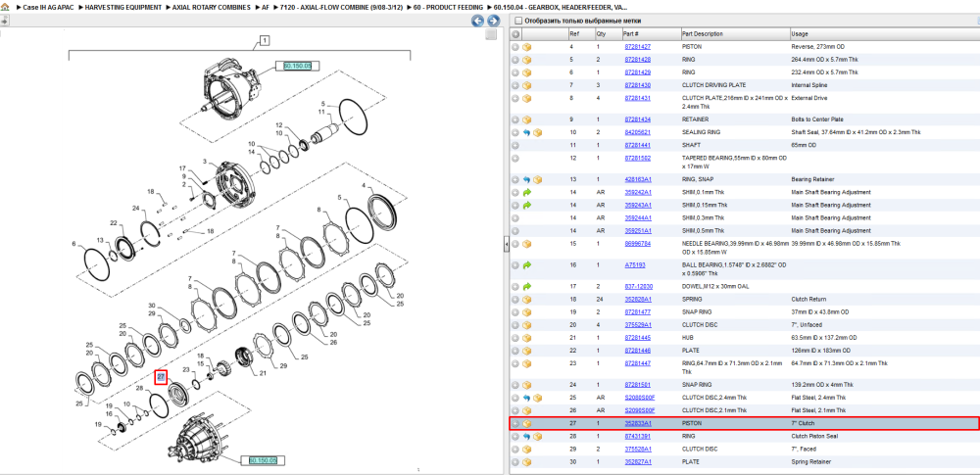Select gray circle toggle for SNAP RING 87281581
The image size is (980, 475).
point(515,385)
